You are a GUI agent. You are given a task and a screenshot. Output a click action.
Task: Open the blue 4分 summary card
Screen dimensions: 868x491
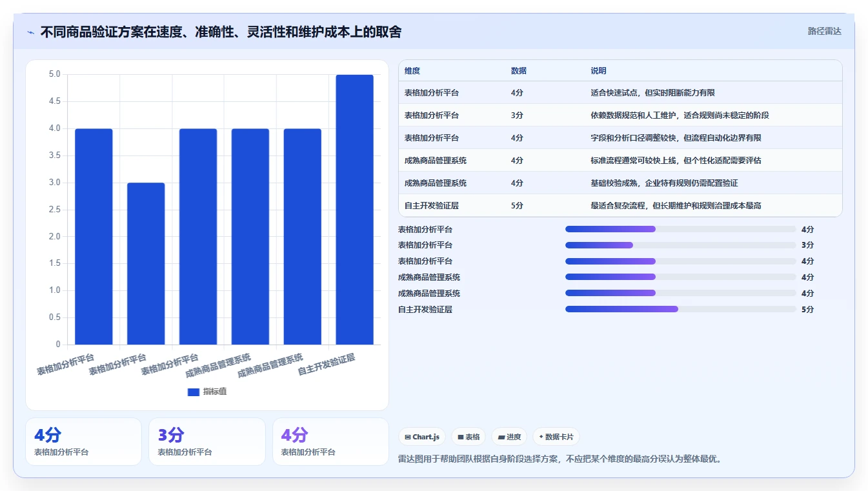pyautogui.click(x=83, y=441)
